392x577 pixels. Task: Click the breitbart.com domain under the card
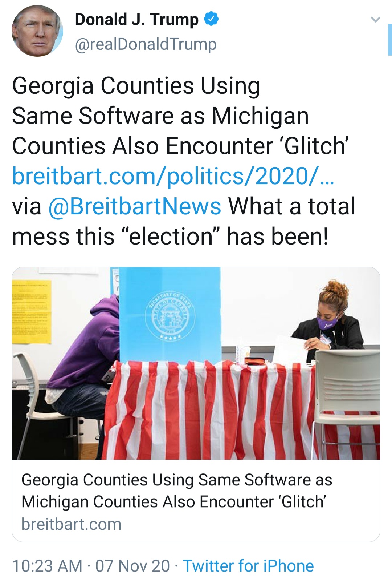[71, 524]
